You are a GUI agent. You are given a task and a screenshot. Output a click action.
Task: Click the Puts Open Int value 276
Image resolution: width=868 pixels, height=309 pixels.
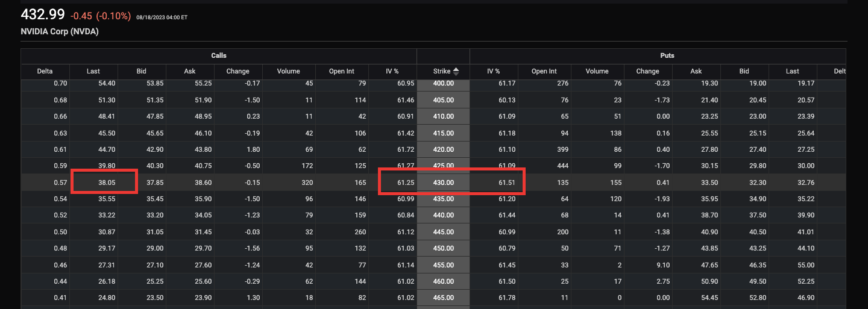tap(563, 83)
